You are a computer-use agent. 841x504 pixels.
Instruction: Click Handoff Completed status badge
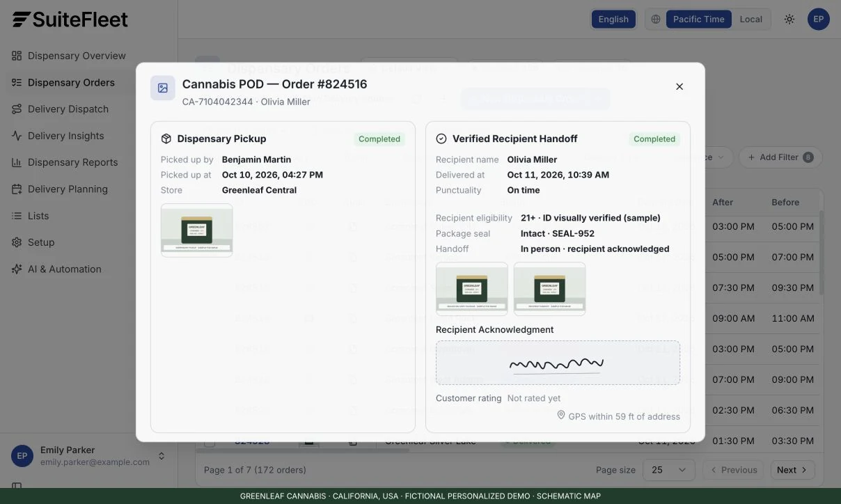coord(654,139)
